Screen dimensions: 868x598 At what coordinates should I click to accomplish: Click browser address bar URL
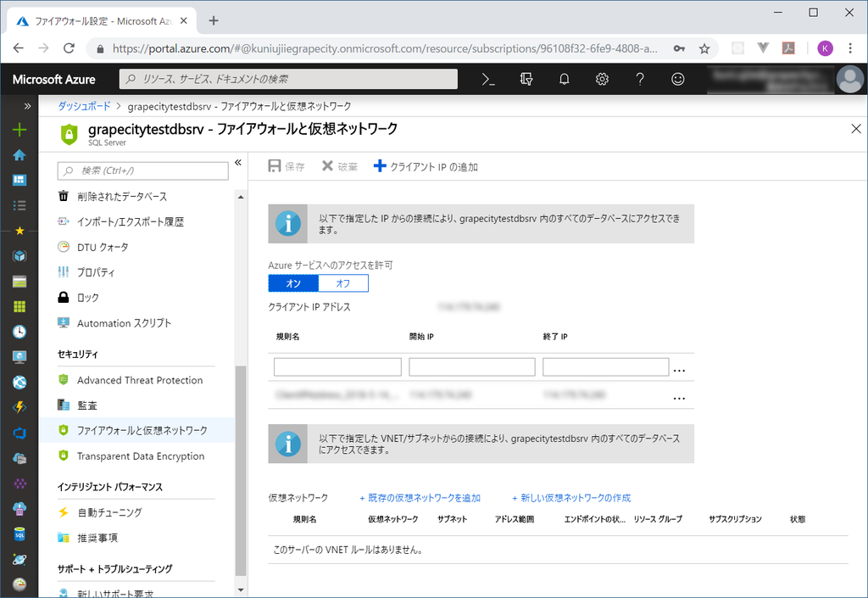click(x=385, y=48)
